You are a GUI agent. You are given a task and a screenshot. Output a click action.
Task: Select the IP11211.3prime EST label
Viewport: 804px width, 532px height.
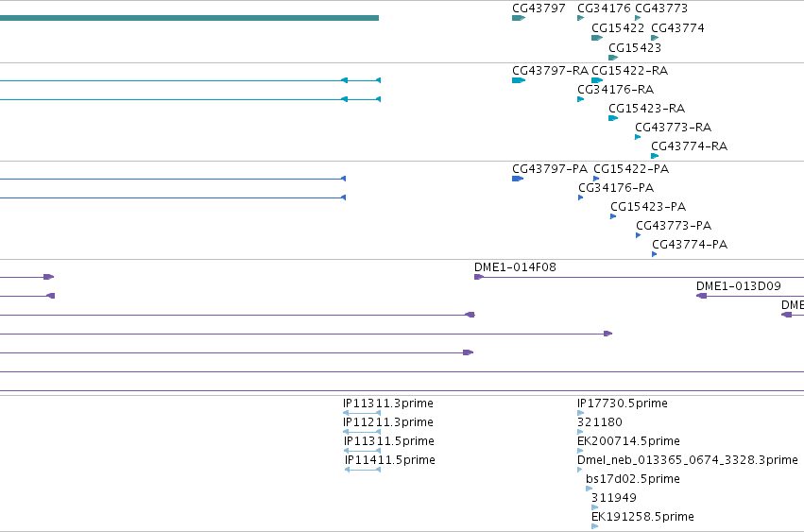coord(388,422)
